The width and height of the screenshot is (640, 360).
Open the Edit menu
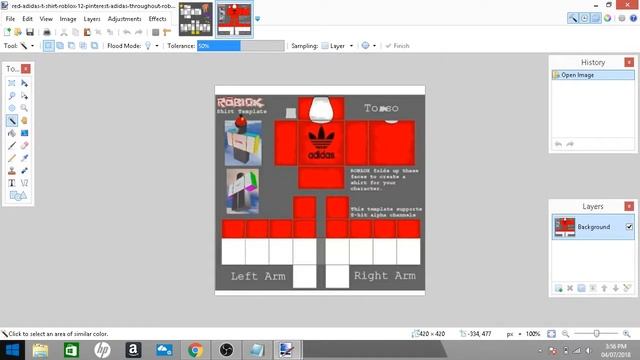[x=27, y=19]
